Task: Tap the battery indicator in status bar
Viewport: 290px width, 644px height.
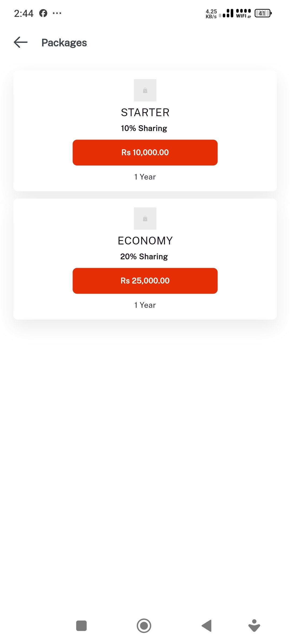Action: point(263,13)
